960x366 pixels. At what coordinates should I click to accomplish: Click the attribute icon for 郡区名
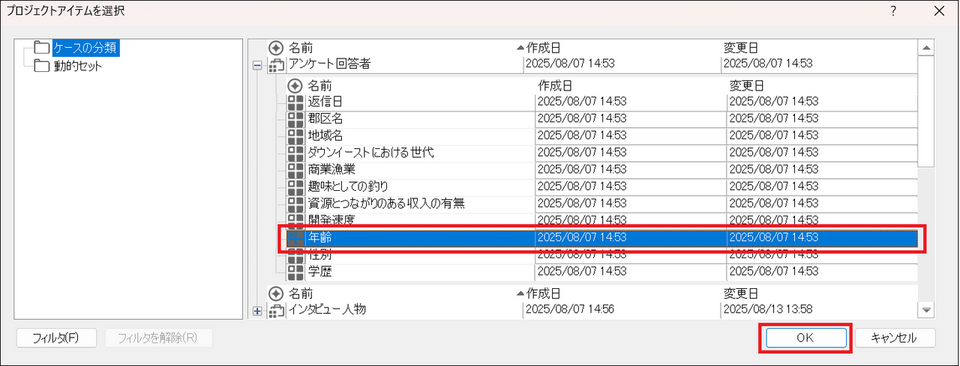(296, 119)
